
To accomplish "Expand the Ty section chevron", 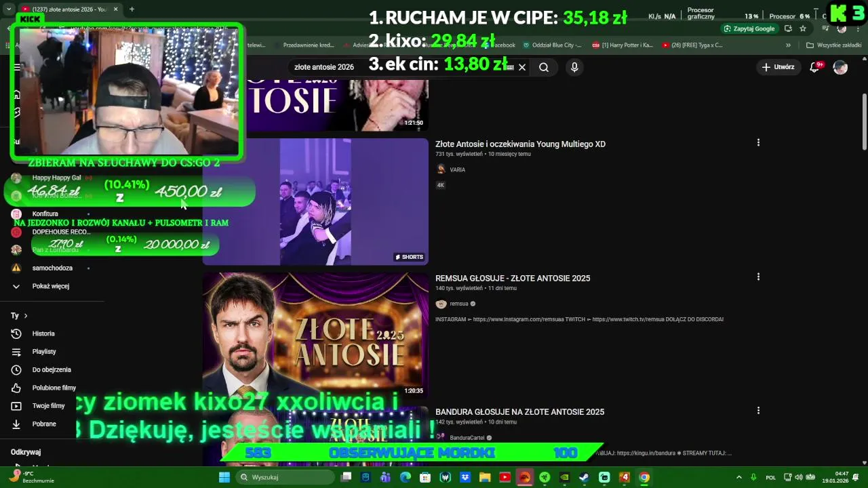I will 26,316.
